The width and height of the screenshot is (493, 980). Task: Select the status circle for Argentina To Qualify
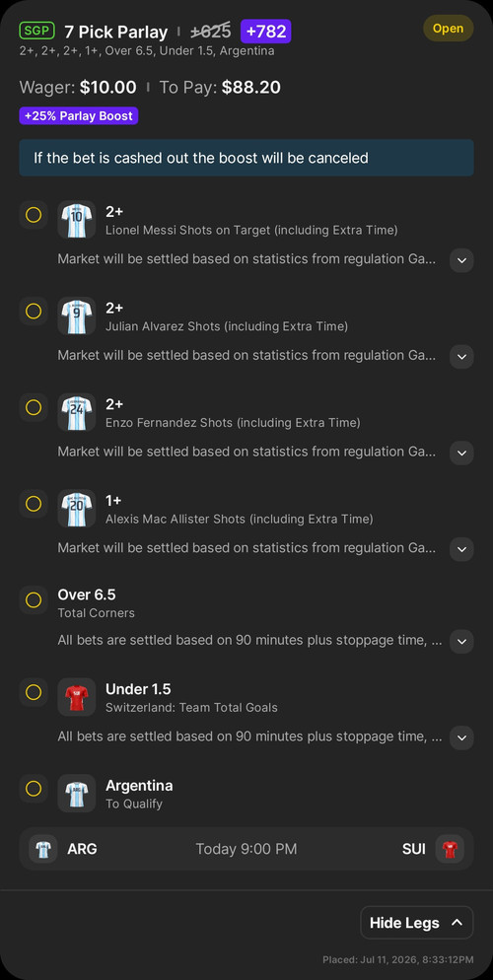pos(34,788)
